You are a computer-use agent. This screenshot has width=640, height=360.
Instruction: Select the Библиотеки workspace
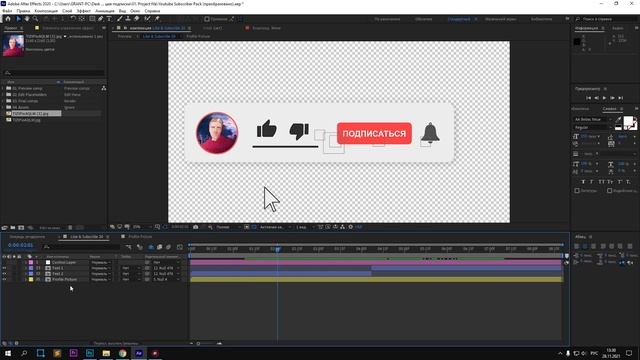(x=541, y=19)
